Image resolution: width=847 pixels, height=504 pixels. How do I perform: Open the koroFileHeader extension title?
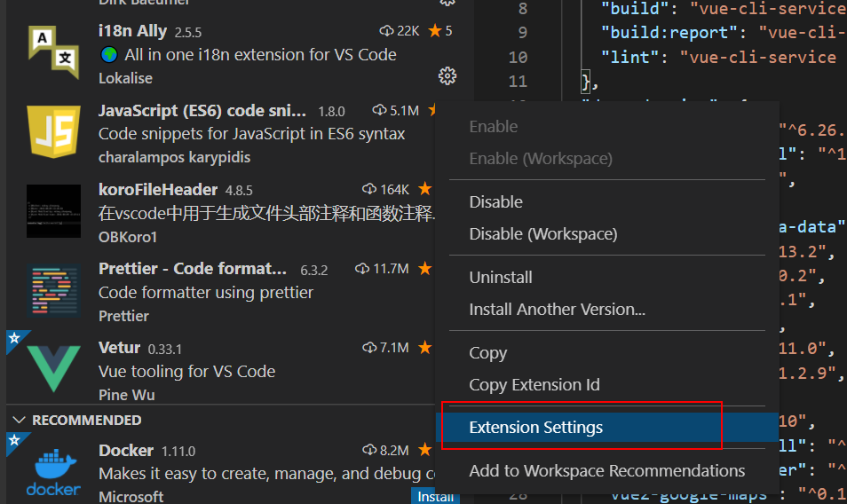pos(158,189)
